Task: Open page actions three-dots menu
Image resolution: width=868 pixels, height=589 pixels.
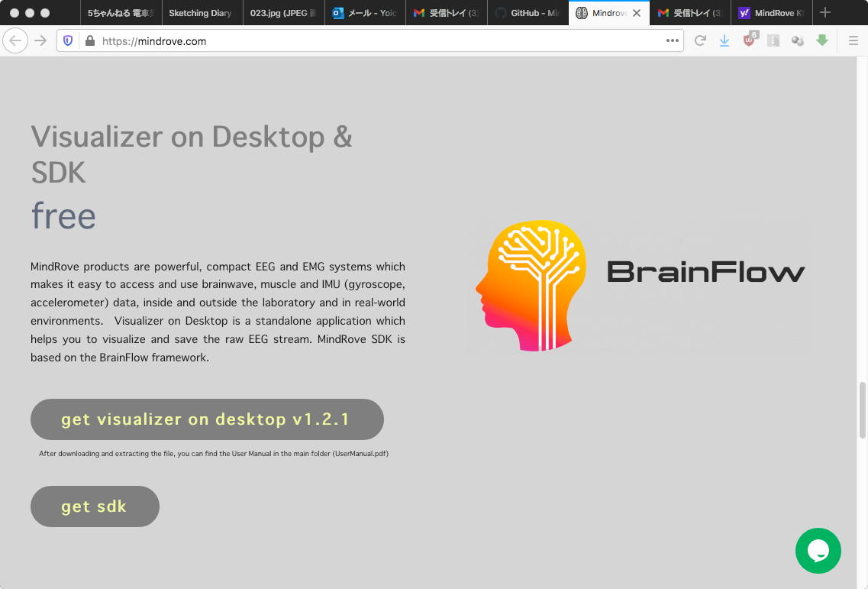Action: [672, 40]
